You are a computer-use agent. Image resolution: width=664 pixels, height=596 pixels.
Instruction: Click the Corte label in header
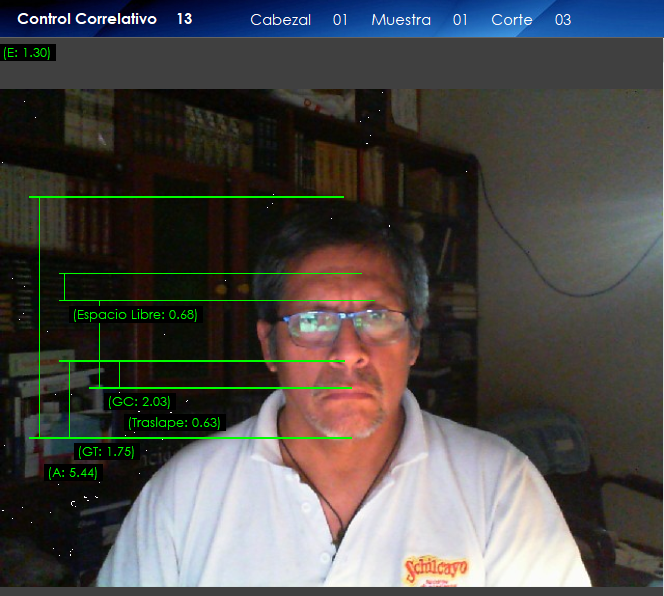pos(511,20)
